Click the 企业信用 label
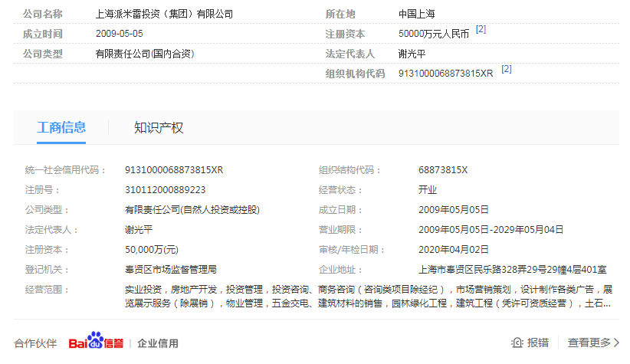630x364 pixels. 158,343
